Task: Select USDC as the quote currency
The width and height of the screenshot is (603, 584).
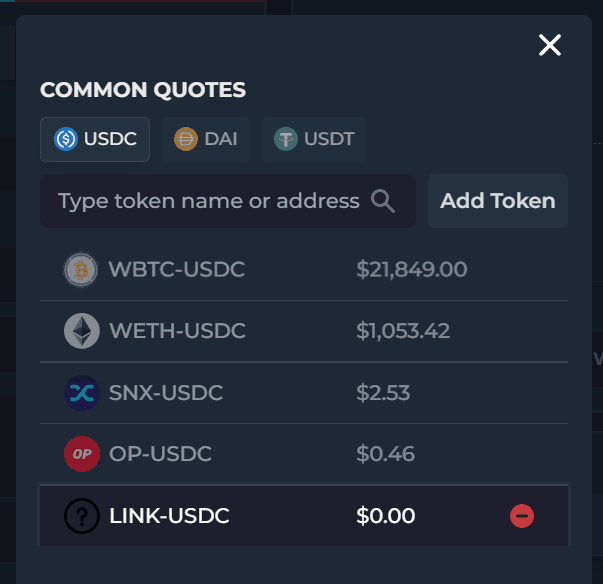Action: [x=95, y=139]
